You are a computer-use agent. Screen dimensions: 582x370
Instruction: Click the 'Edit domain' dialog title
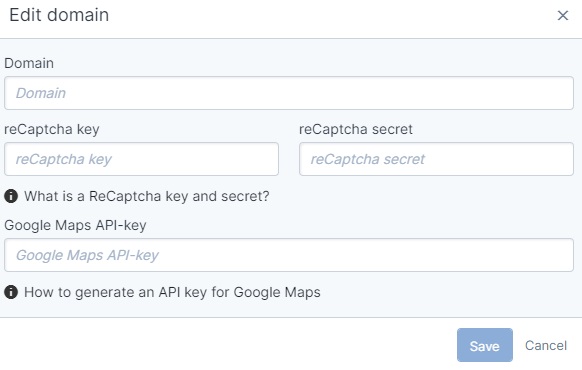point(59,15)
